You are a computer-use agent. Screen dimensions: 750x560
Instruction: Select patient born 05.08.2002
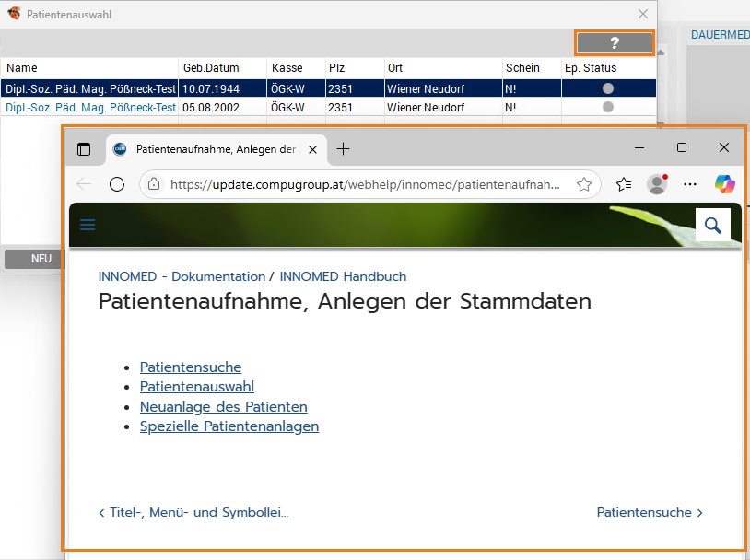tap(328, 107)
